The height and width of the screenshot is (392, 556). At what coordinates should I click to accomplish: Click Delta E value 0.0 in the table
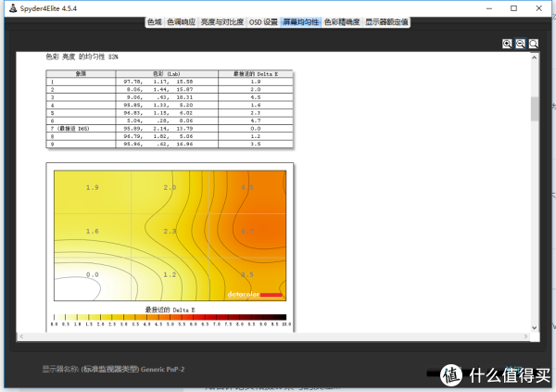(x=256, y=129)
